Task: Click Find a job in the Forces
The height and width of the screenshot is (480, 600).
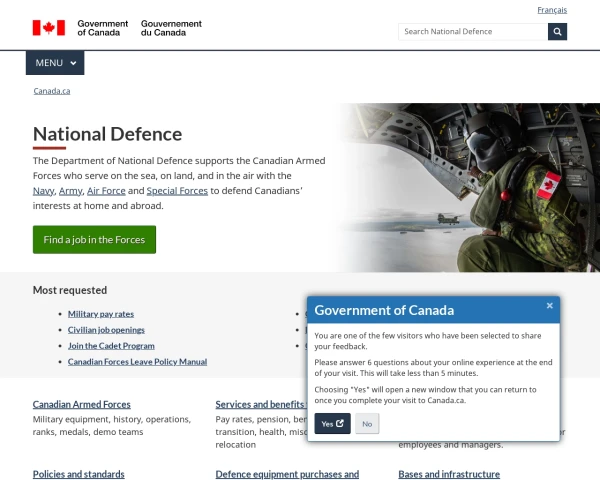Action: tap(94, 240)
